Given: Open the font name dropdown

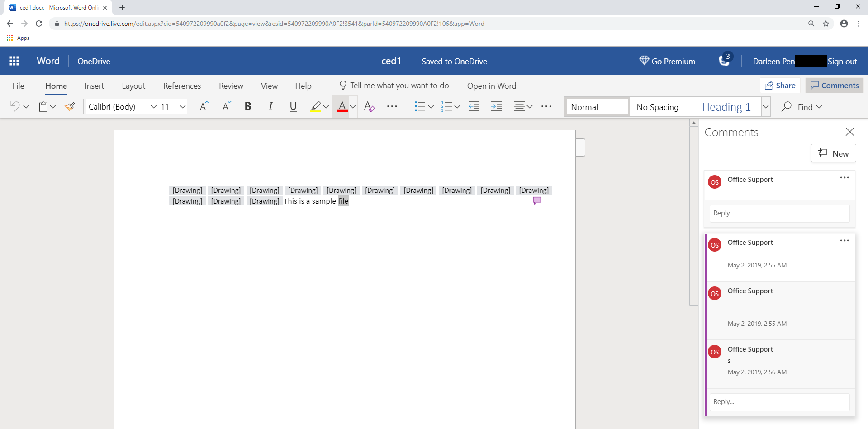Looking at the screenshot, I should [x=153, y=107].
